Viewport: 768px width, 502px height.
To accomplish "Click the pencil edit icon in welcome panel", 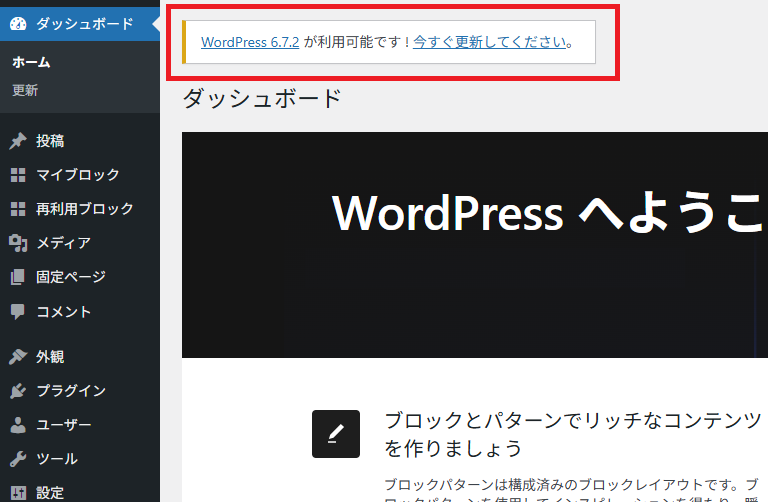I will (x=335, y=434).
